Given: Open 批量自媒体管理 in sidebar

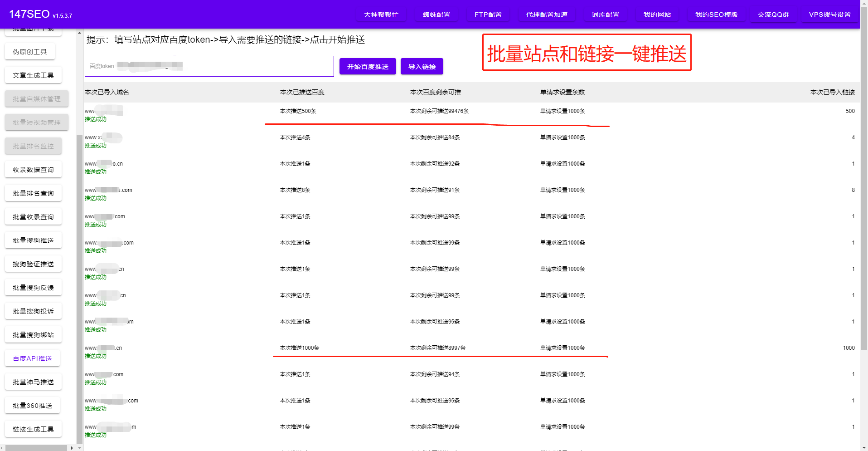Looking at the screenshot, I should point(37,99).
